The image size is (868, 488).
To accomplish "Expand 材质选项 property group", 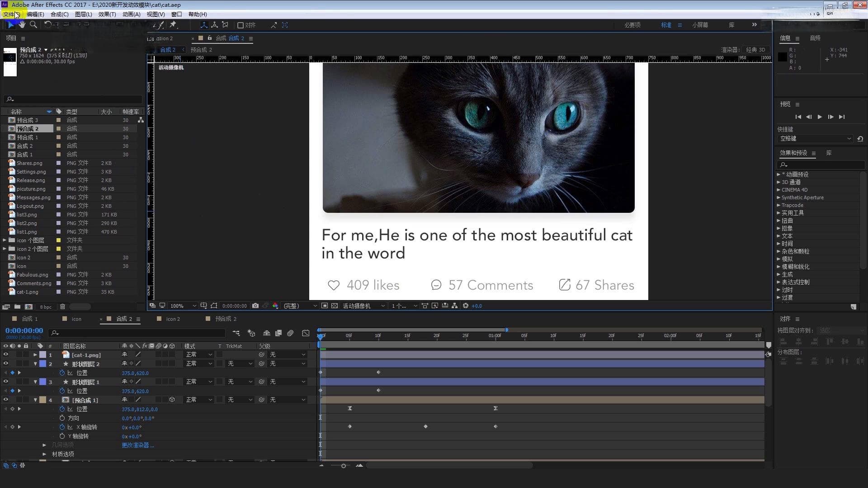I will (x=44, y=454).
